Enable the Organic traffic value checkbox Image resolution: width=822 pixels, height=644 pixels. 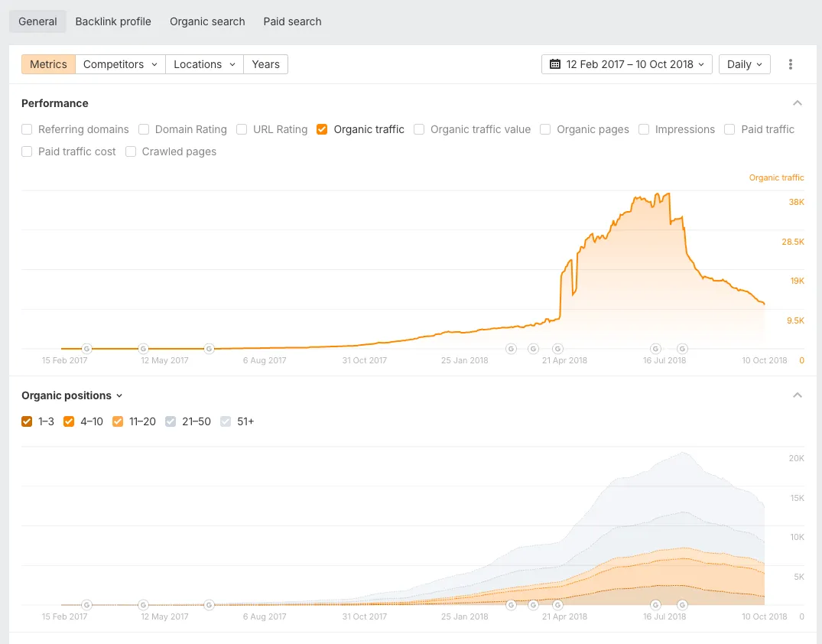tap(419, 129)
